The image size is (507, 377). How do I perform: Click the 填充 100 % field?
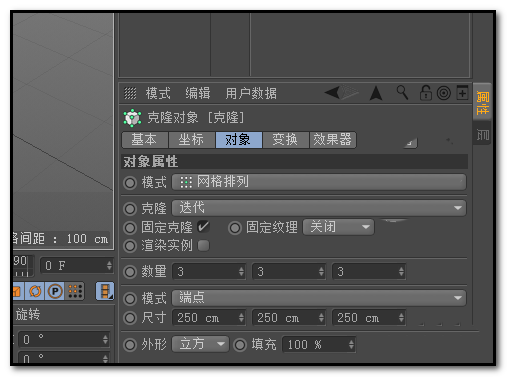pos(319,344)
